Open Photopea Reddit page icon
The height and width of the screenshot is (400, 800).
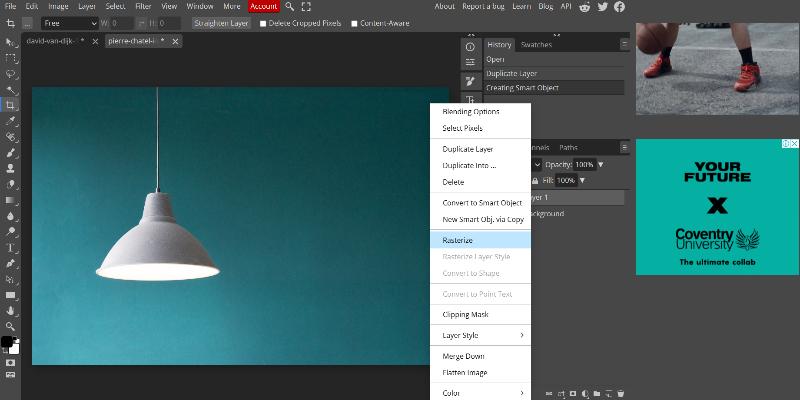coord(586,7)
